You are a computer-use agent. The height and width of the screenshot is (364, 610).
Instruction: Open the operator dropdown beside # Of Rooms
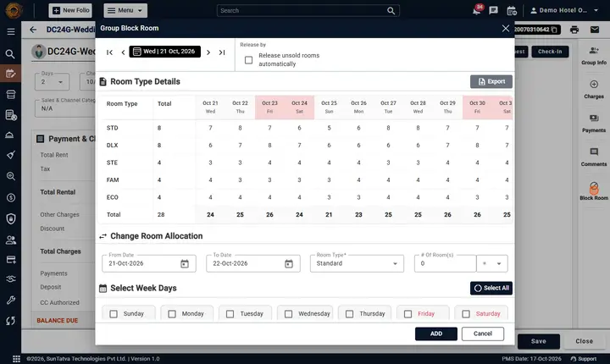pos(492,263)
